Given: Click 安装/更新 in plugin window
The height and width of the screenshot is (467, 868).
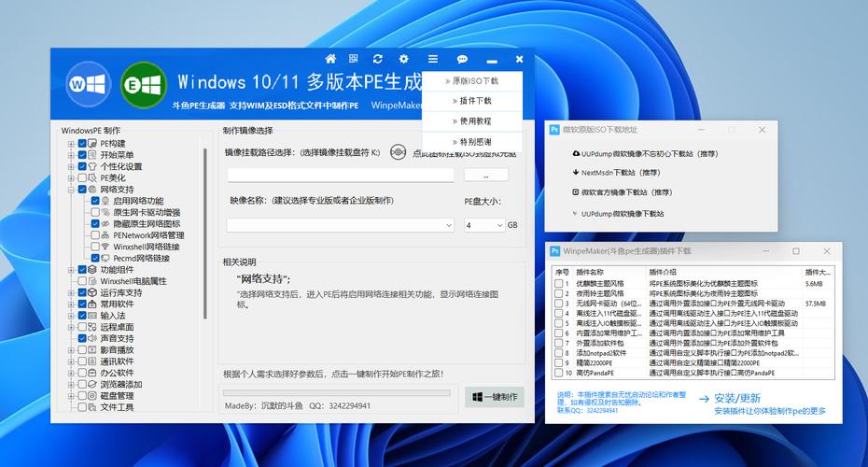Looking at the screenshot, I should 737,398.
